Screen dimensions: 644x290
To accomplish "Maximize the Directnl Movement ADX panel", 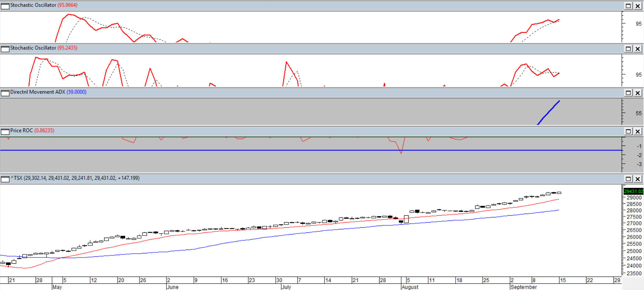I will (628, 93).
